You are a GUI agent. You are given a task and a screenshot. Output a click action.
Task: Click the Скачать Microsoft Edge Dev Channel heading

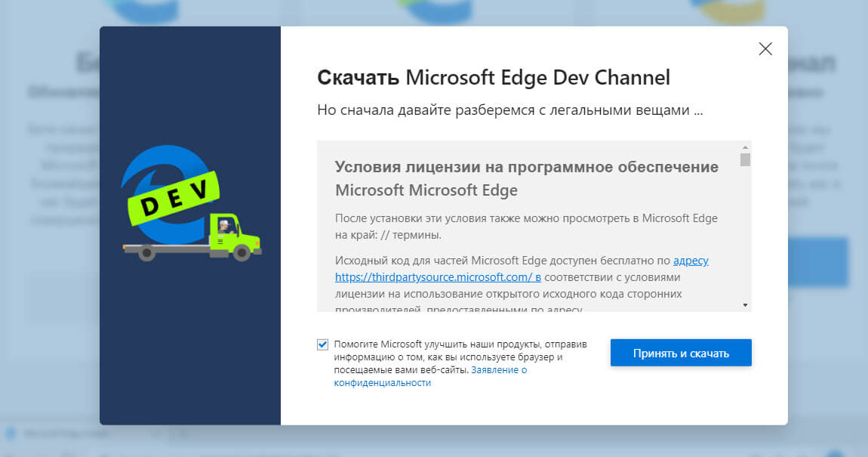pyautogui.click(x=493, y=78)
